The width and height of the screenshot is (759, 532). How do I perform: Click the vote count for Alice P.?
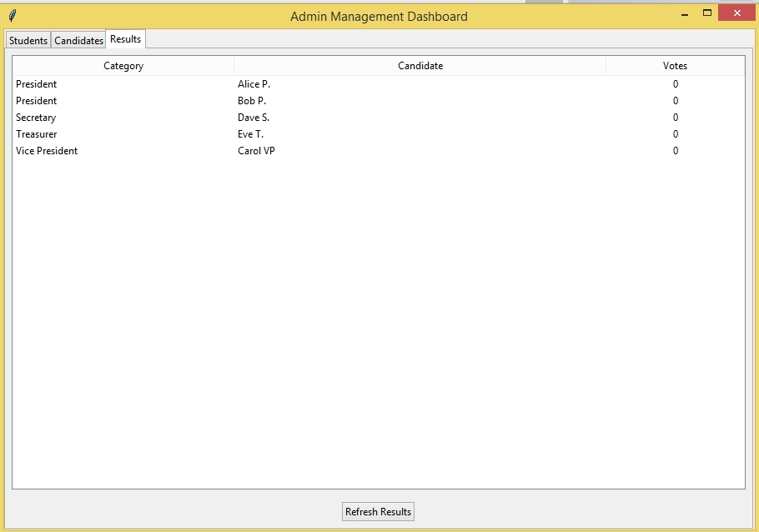point(675,84)
